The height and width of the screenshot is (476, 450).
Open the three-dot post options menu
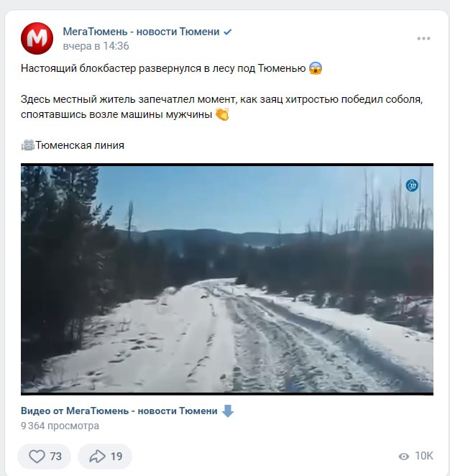tap(423, 39)
